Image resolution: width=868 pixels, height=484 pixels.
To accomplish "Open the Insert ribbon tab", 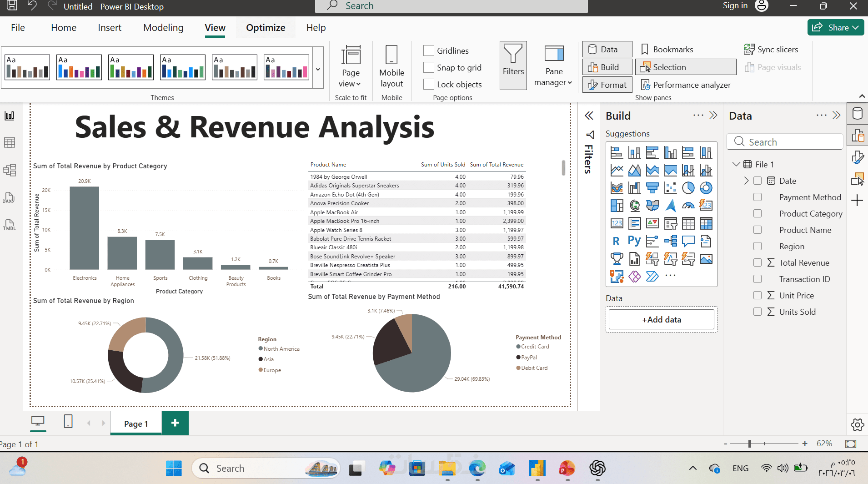I will click(110, 28).
